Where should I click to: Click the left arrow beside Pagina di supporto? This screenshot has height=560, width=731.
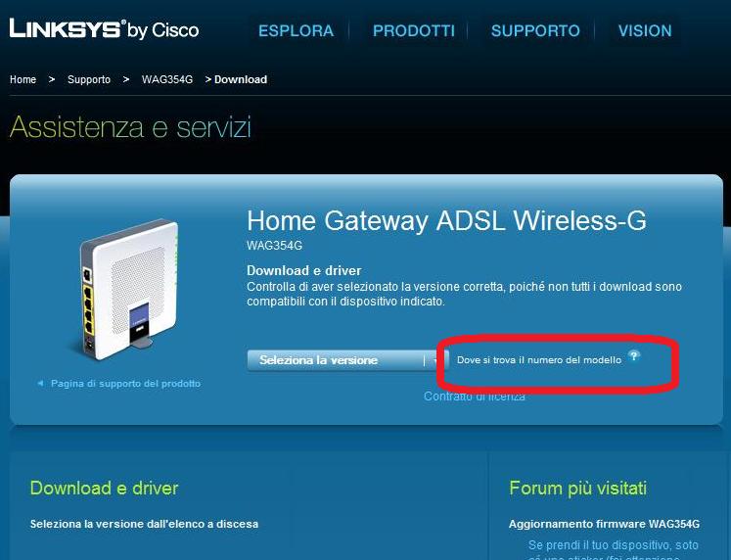pyautogui.click(x=40, y=383)
